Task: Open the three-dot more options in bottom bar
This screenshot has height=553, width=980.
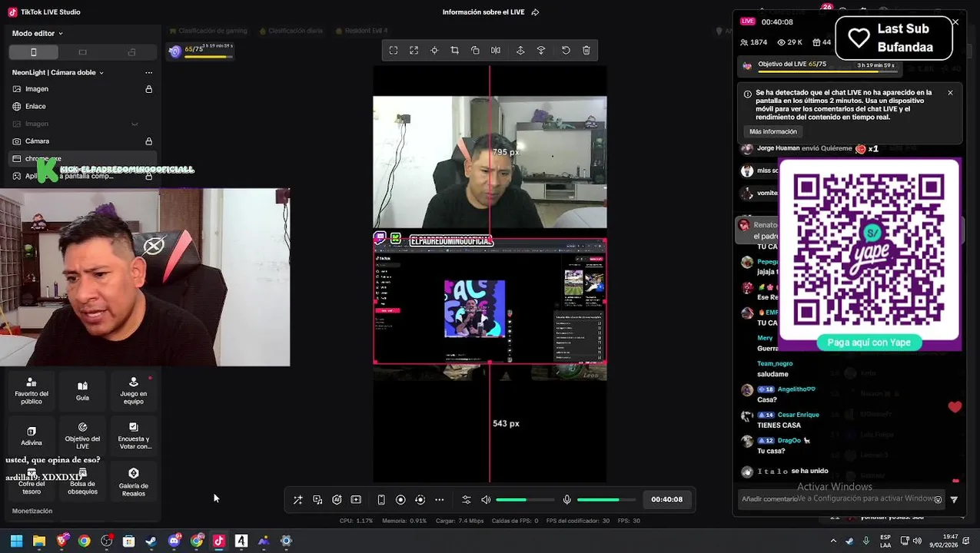Action: point(440,499)
